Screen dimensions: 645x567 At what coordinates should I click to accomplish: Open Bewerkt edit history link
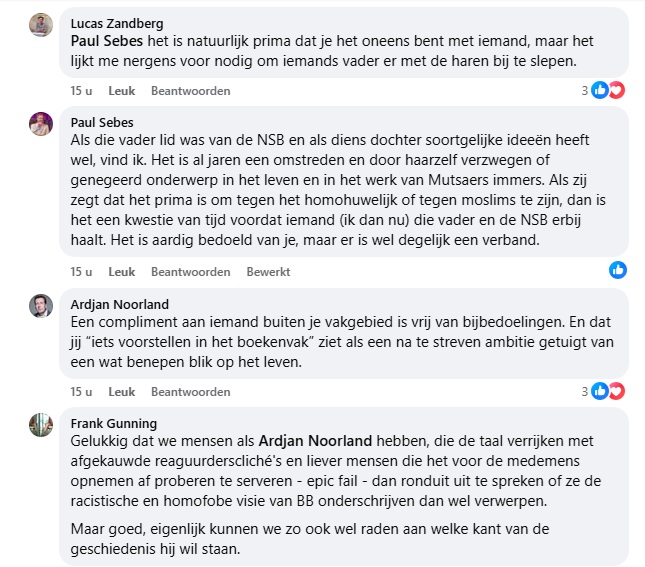[x=268, y=272]
